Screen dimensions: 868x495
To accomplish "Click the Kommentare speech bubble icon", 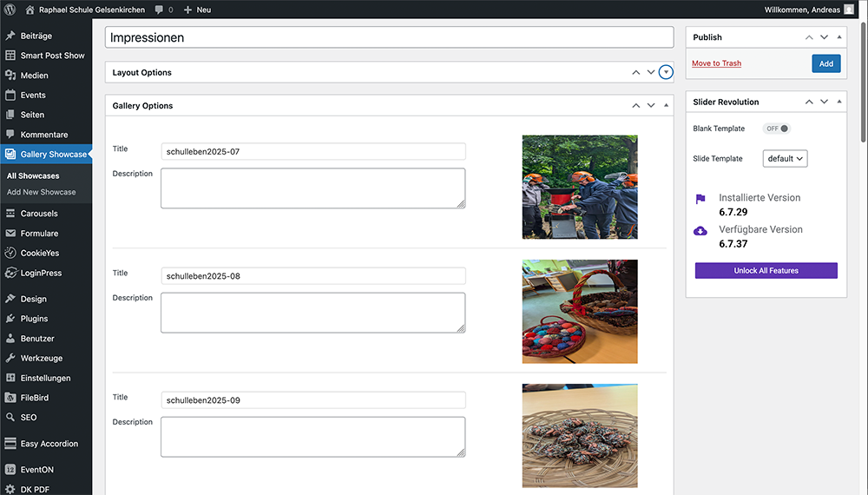I will tap(10, 135).
